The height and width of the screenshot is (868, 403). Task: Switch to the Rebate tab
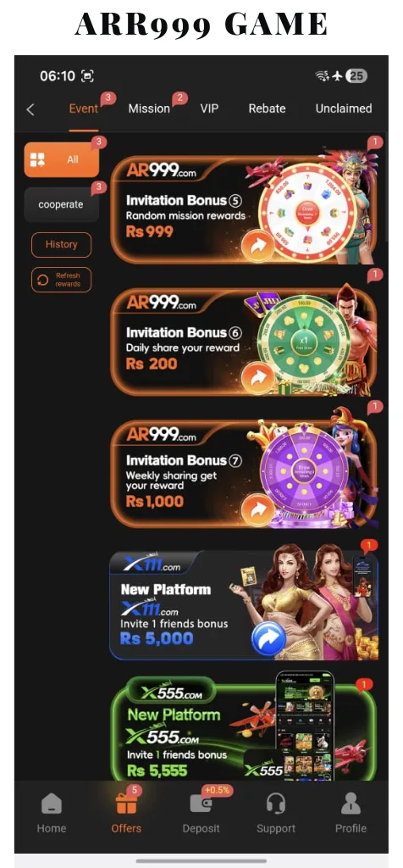[x=267, y=108]
